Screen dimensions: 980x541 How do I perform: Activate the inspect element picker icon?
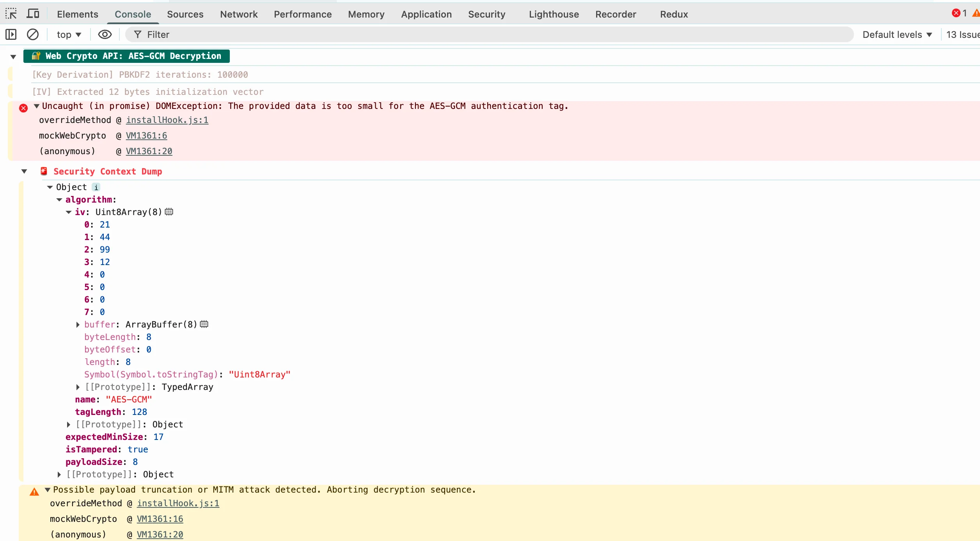click(x=11, y=14)
